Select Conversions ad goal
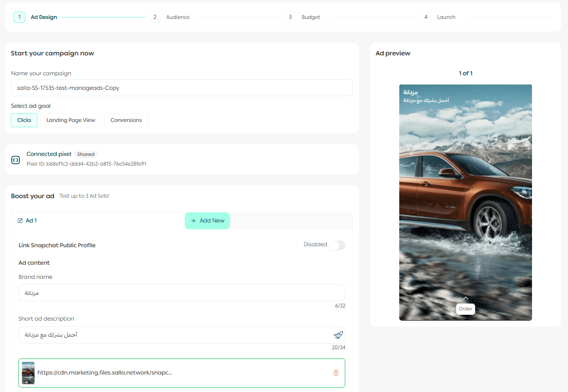 tap(126, 120)
